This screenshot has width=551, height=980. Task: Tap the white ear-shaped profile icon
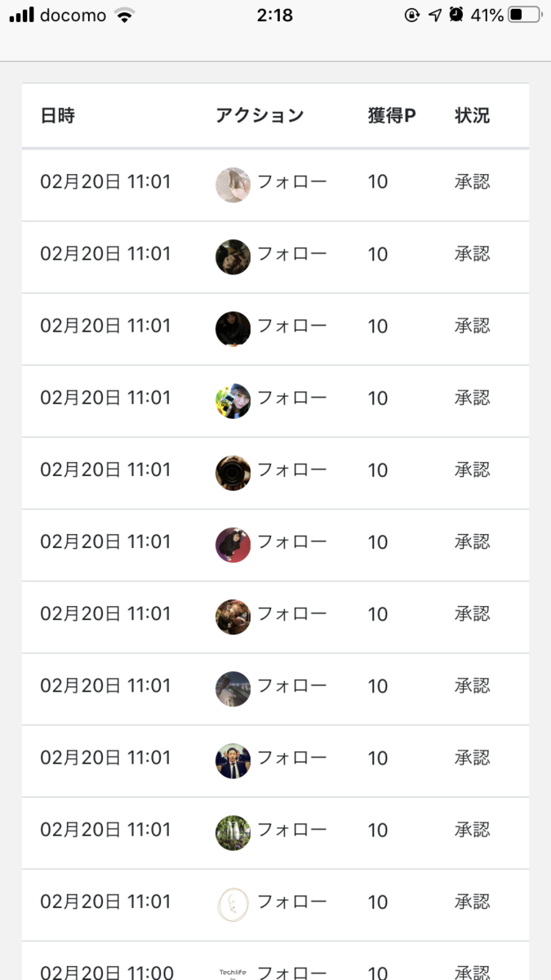pyautogui.click(x=233, y=902)
